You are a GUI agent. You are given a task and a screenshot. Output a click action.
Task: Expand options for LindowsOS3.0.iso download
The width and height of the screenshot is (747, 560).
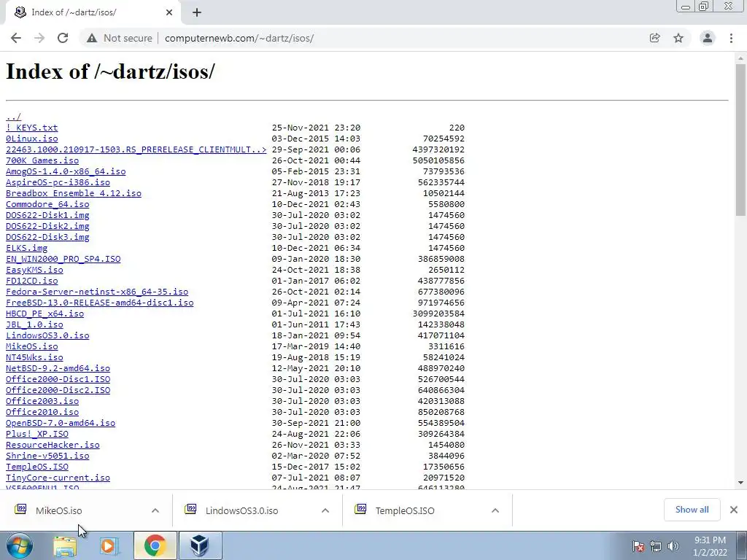[x=325, y=510]
